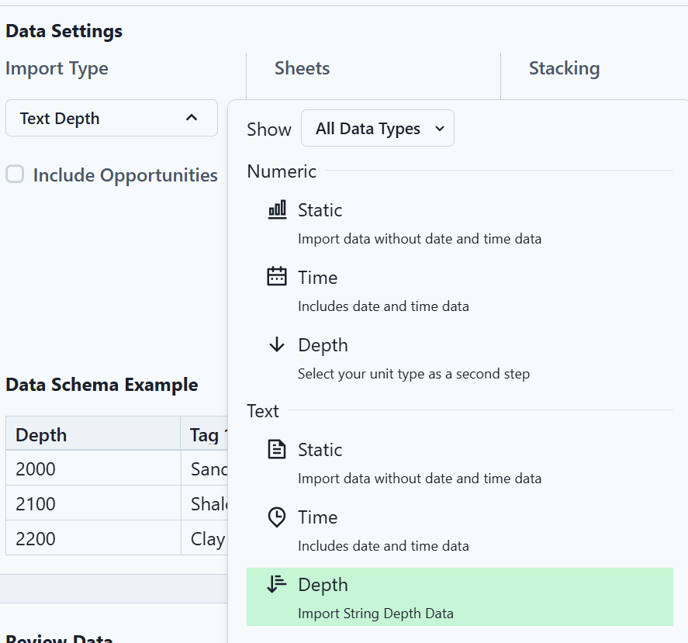Click the Numeric Depth down-arrow icon
Image resolution: width=688 pixels, height=643 pixels.
pos(277,345)
